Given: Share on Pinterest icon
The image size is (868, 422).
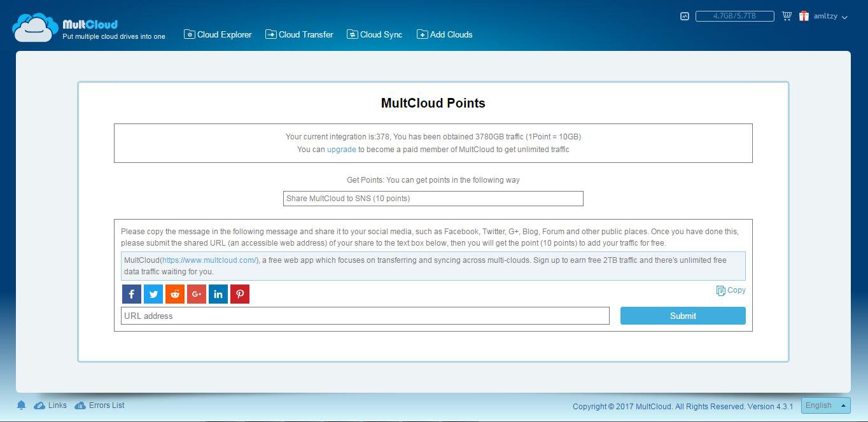Looking at the screenshot, I should click(x=240, y=294).
